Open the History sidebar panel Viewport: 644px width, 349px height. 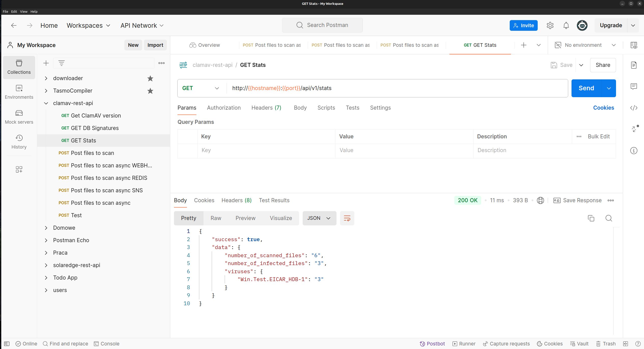(19, 142)
